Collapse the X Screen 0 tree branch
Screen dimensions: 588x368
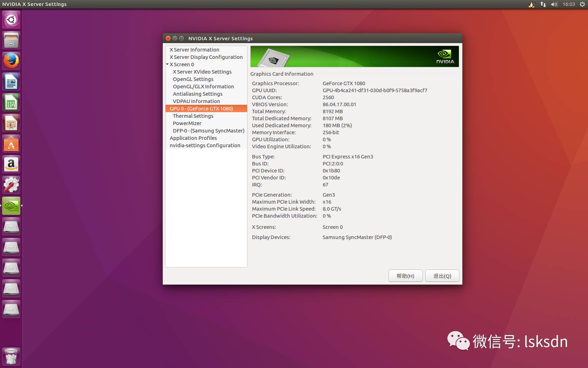pos(168,64)
